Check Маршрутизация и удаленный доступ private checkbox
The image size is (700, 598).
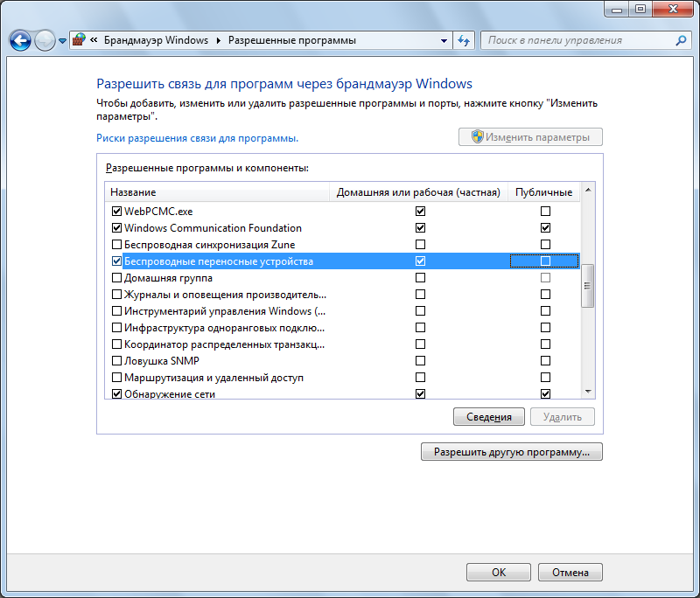[x=420, y=378]
